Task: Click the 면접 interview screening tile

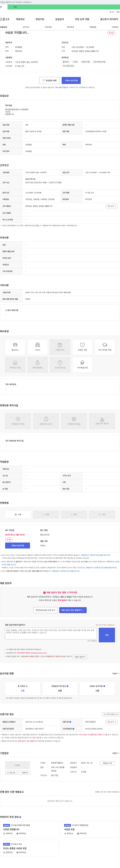Action: 46,515
